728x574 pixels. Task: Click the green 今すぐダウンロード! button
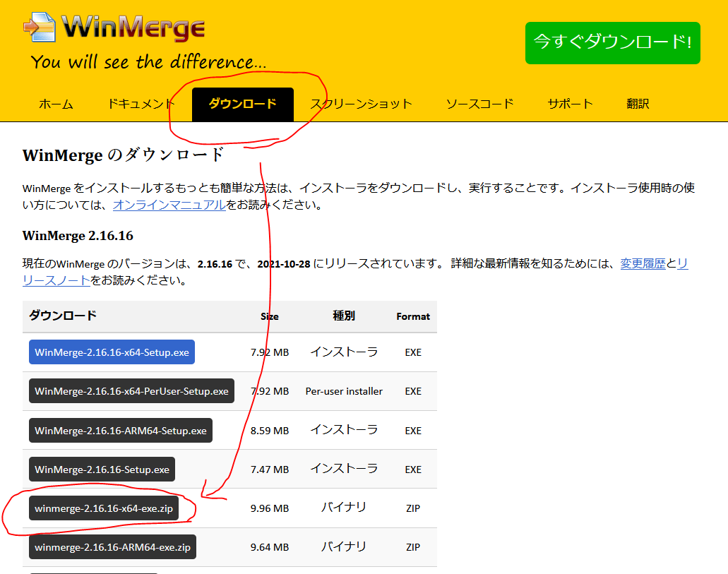[612, 43]
